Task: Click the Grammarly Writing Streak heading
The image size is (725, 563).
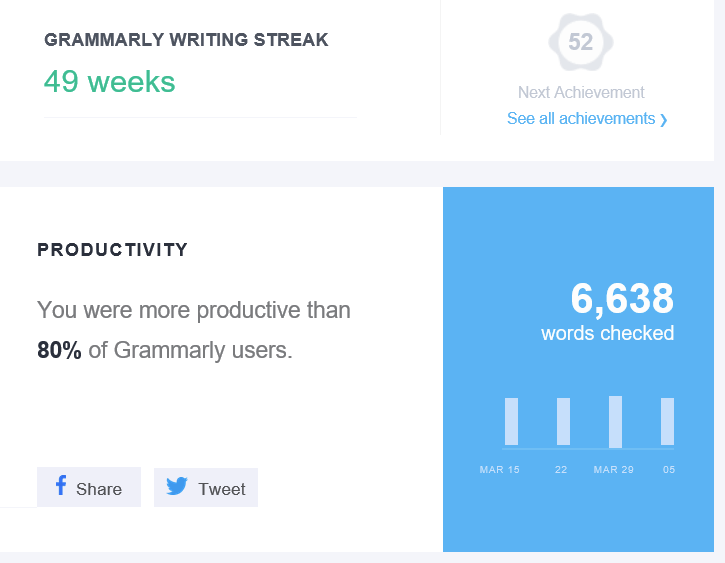Action: pyautogui.click(x=186, y=40)
